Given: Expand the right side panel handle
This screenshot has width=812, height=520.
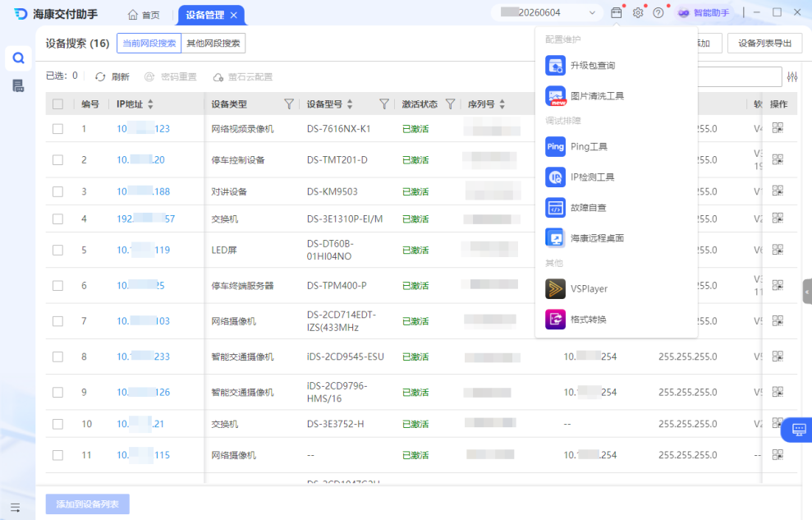Looking at the screenshot, I should click(x=807, y=292).
